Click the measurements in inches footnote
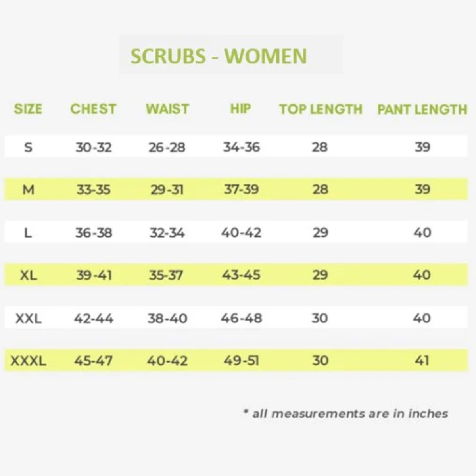 click(346, 414)
